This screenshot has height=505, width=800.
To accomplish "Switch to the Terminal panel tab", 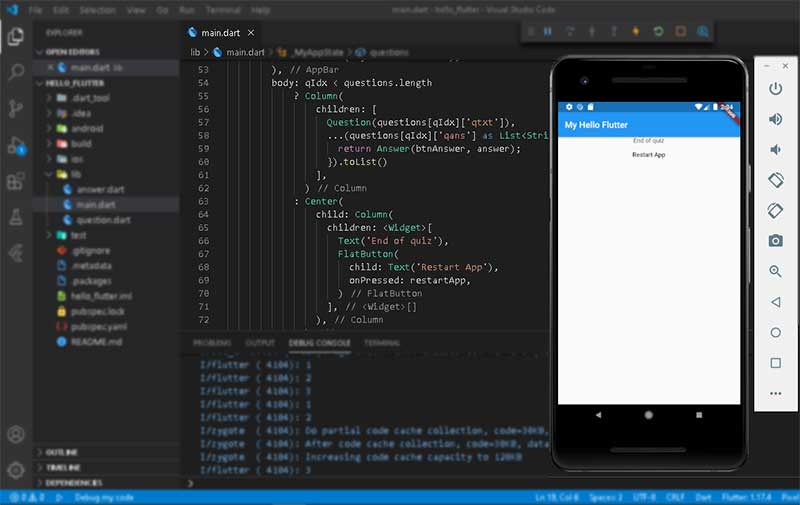I will (x=382, y=343).
